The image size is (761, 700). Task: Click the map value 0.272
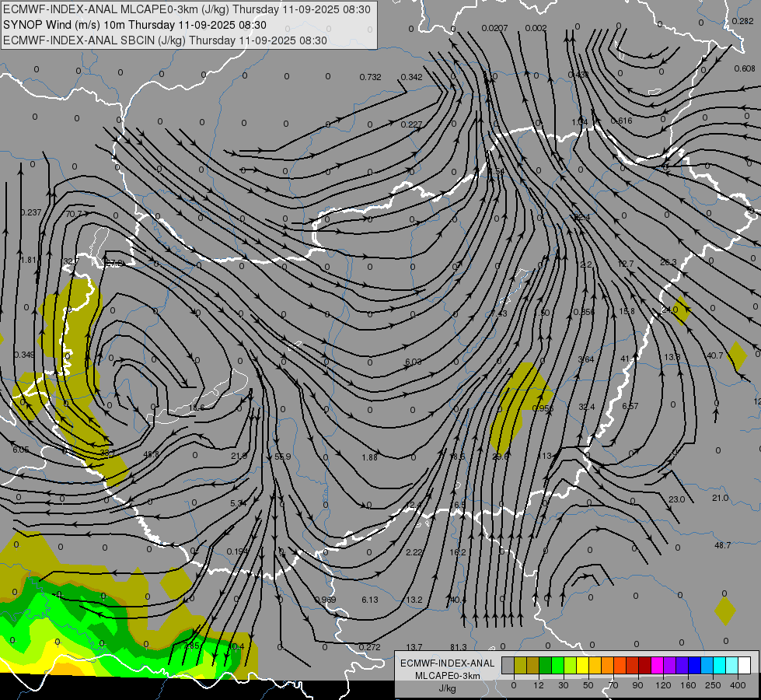(369, 647)
